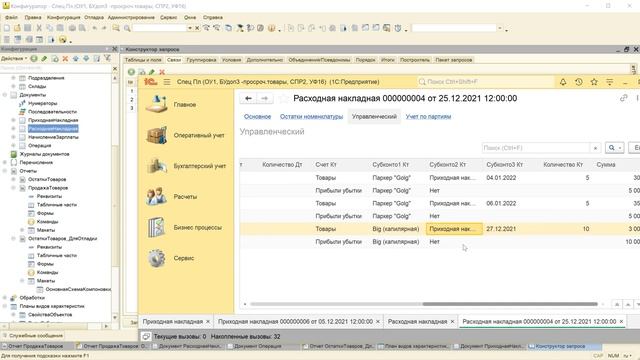Viewport: 640px width, 360px height.
Task: Switch to Таблицы и поля tab
Action: click(x=143, y=60)
